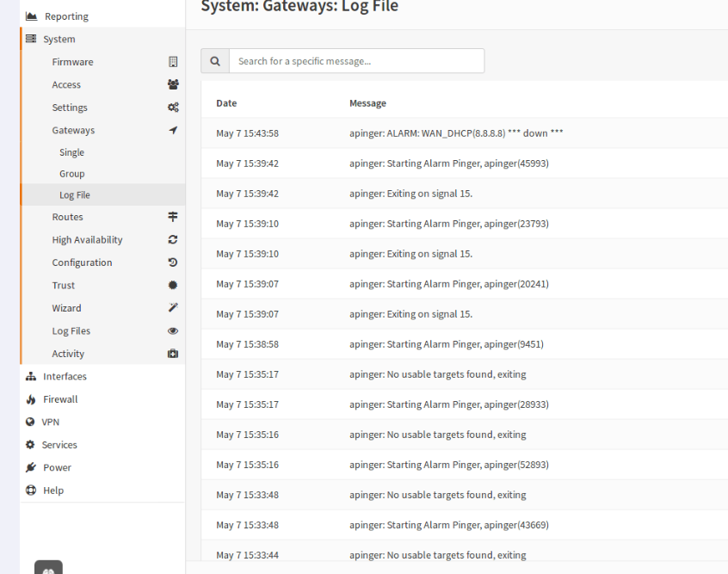This screenshot has height=574, width=728.
Task: Click the Firmware building icon
Action: tap(173, 62)
